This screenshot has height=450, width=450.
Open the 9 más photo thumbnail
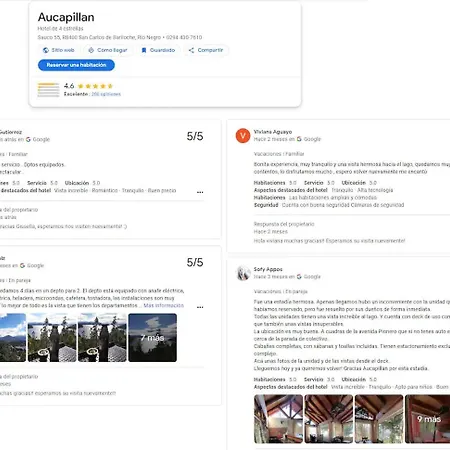click(x=428, y=419)
